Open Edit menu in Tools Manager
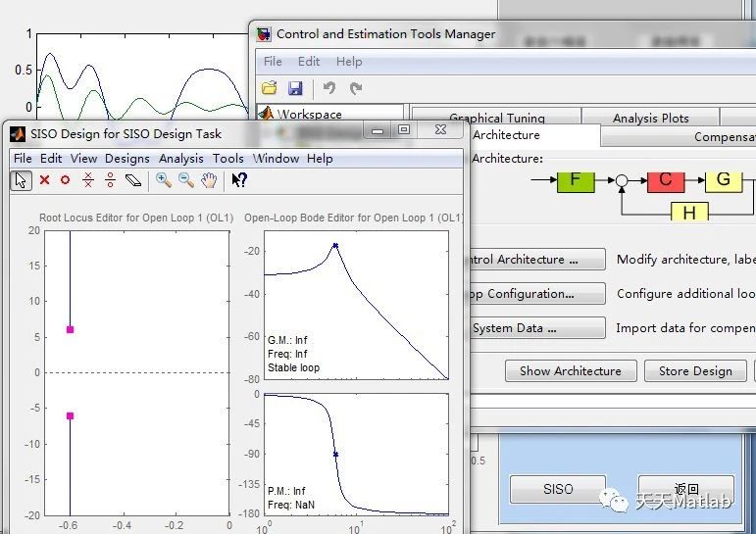Viewport: 756px width, 534px height. pos(309,62)
